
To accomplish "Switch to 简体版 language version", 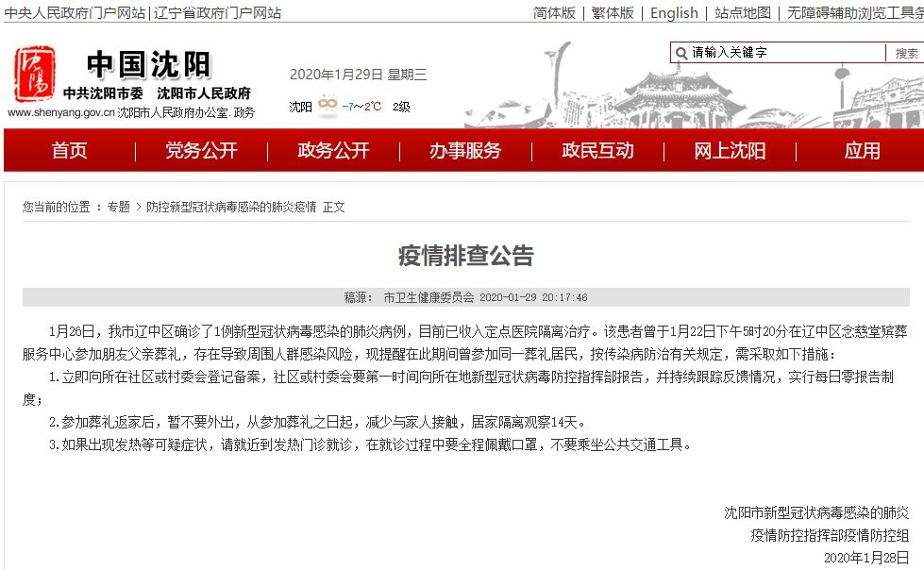I will 554,13.
